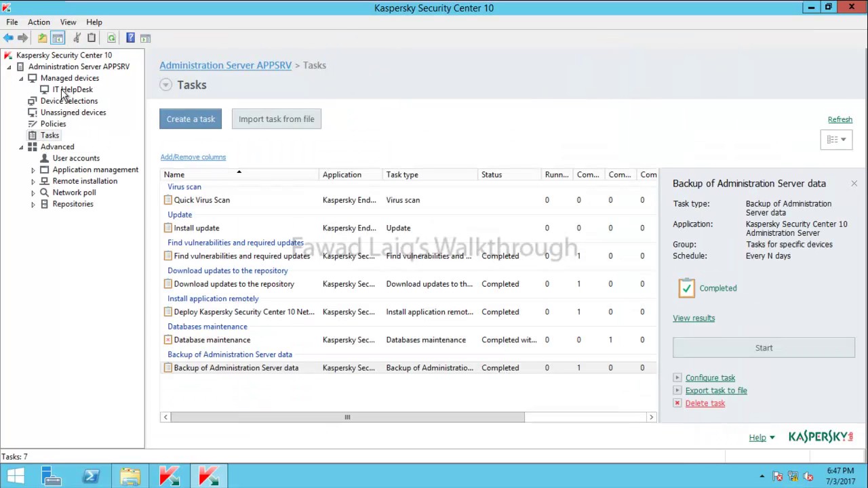Click the Show/Hide action pane toolbar icon
The height and width of the screenshot is (488, 868).
pyautogui.click(x=145, y=38)
